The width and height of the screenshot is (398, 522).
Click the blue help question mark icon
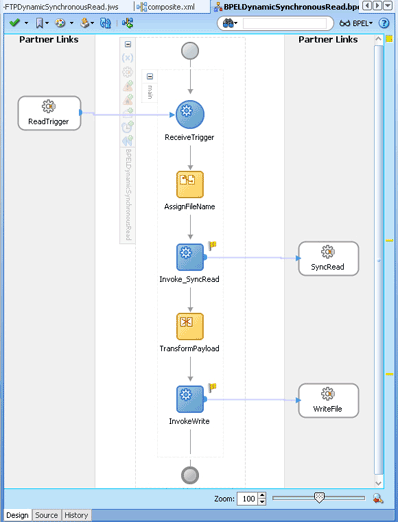tap(384, 23)
